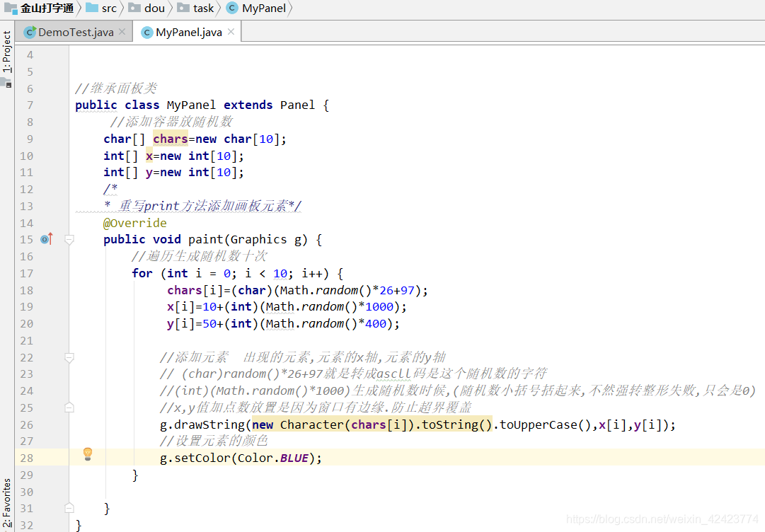Click the structure icon below the Project label
The width and height of the screenshot is (765, 532).
point(7,83)
